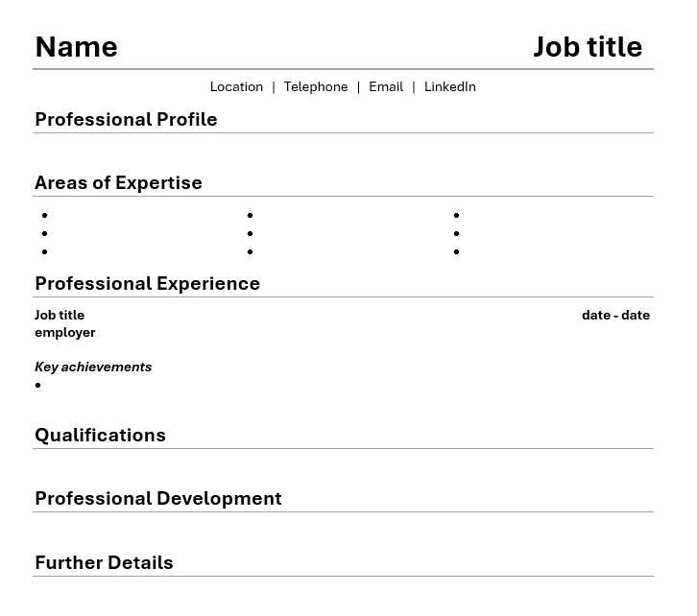Click the LinkedIn contact text
Image resolution: width=697 pixels, height=616 pixels.
coord(450,86)
